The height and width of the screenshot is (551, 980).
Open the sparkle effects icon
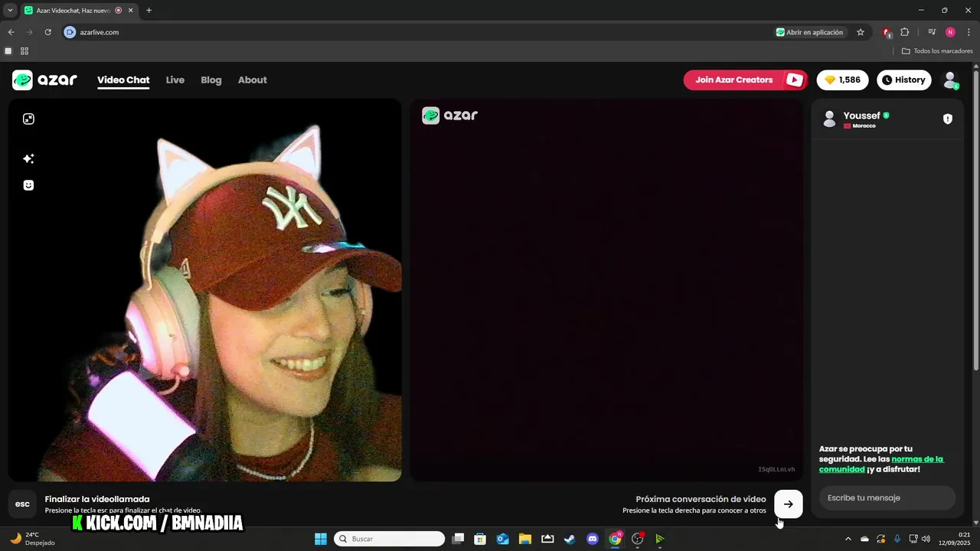click(28, 158)
